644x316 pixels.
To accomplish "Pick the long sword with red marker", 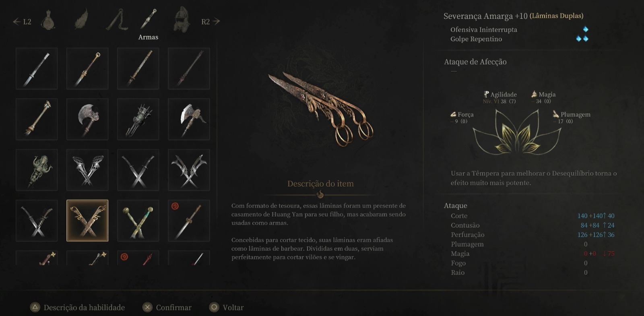I will click(189, 221).
